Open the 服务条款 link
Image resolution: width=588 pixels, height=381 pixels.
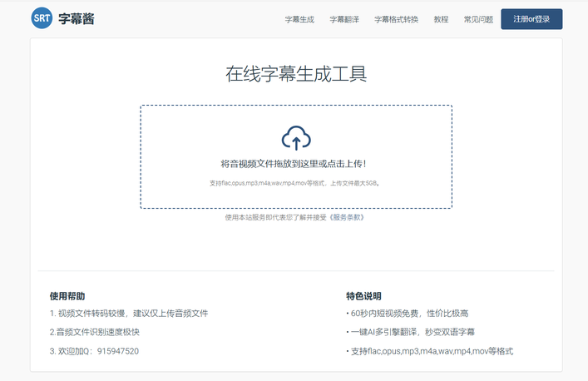click(348, 217)
